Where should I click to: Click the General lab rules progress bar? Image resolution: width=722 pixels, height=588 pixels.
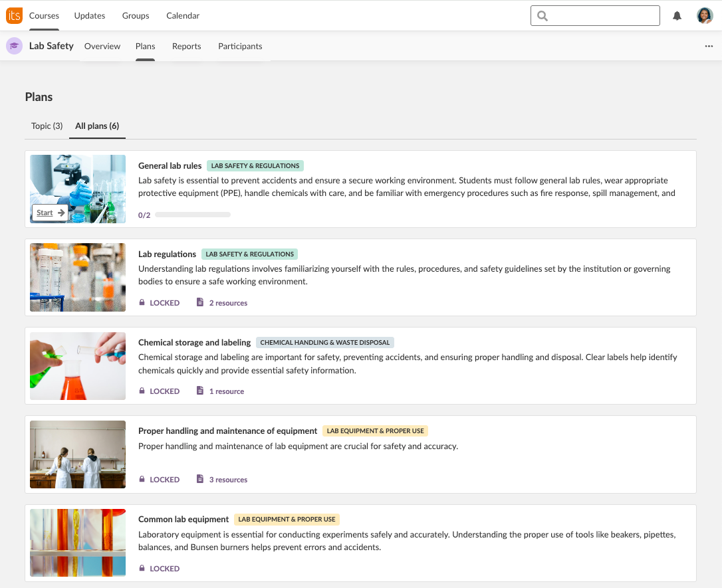(x=193, y=215)
